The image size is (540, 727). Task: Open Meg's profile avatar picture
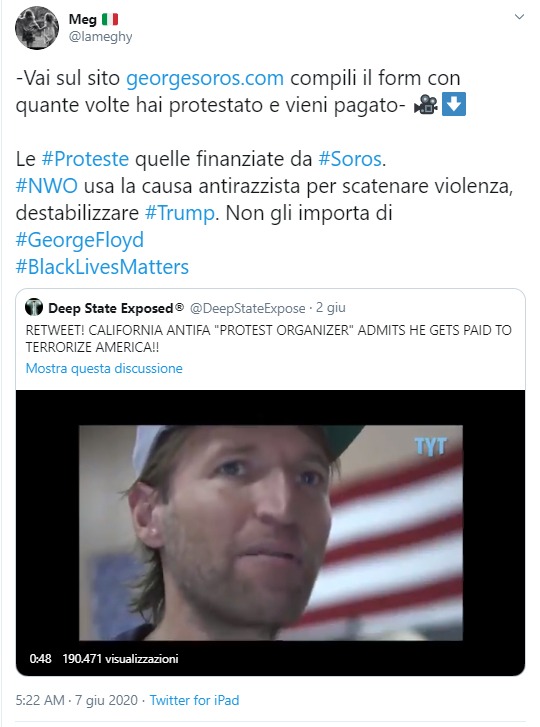point(37,28)
